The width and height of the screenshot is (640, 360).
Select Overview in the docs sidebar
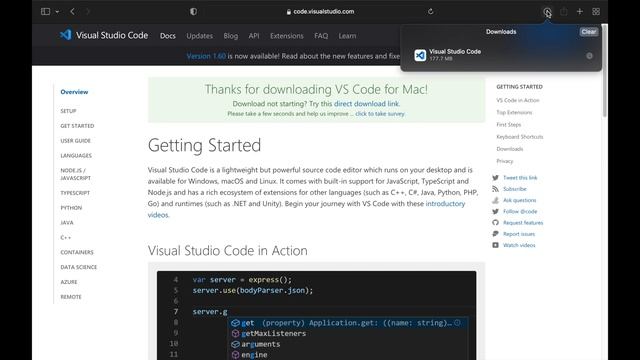pyautogui.click(x=74, y=92)
